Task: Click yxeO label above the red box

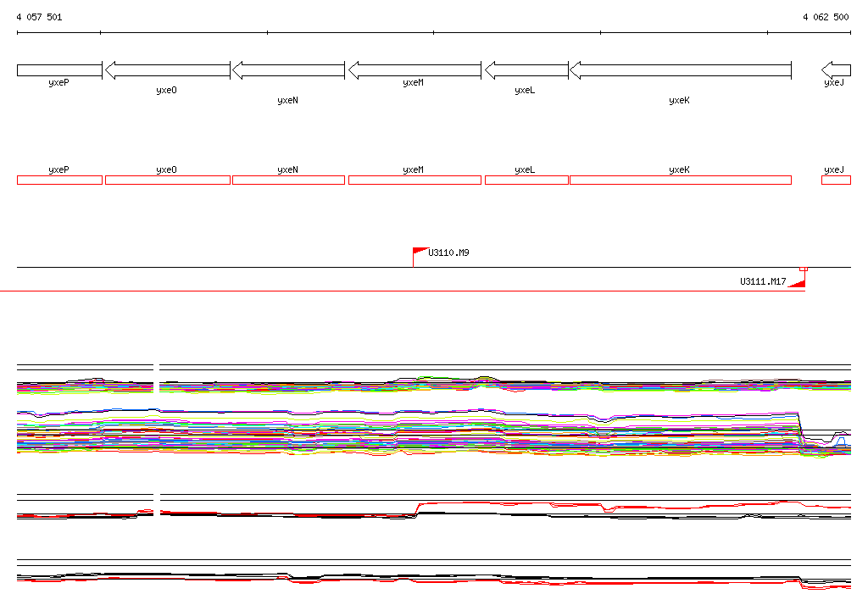Action: 167,170
